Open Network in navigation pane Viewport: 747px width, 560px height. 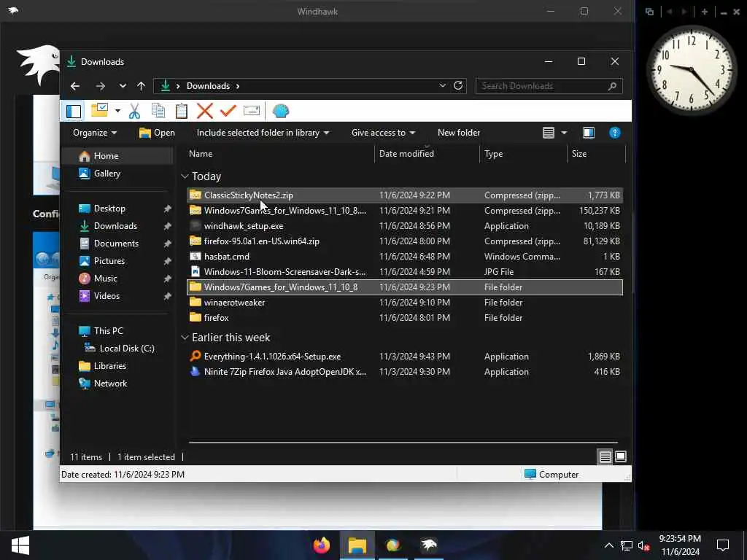coord(110,384)
